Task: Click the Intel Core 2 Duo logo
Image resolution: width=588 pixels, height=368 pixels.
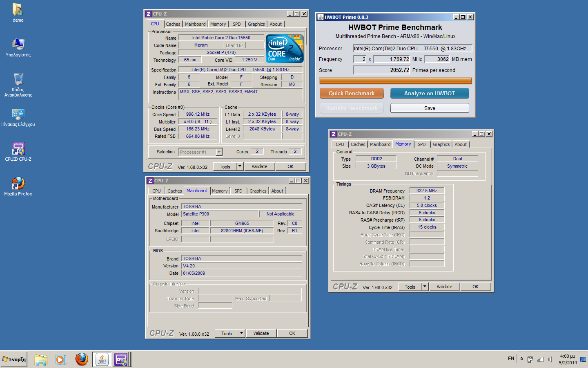Action: pos(285,48)
